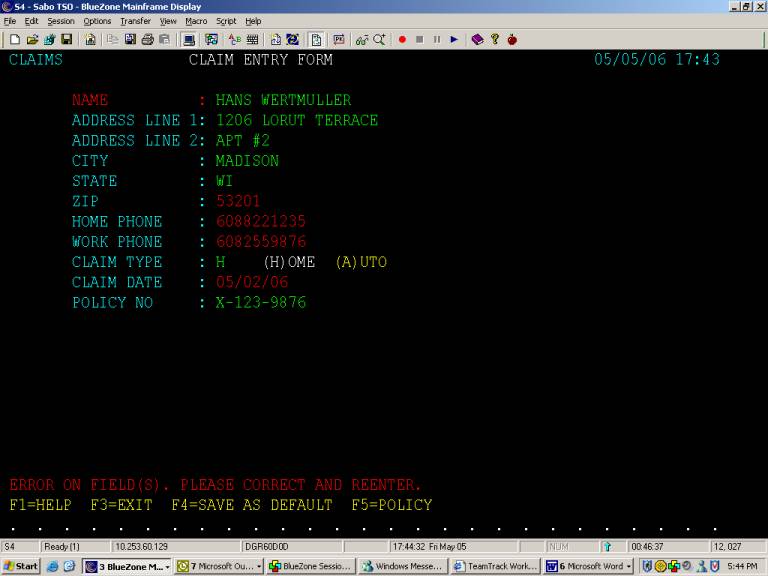Click the ABC font settings icon

click(x=235, y=40)
